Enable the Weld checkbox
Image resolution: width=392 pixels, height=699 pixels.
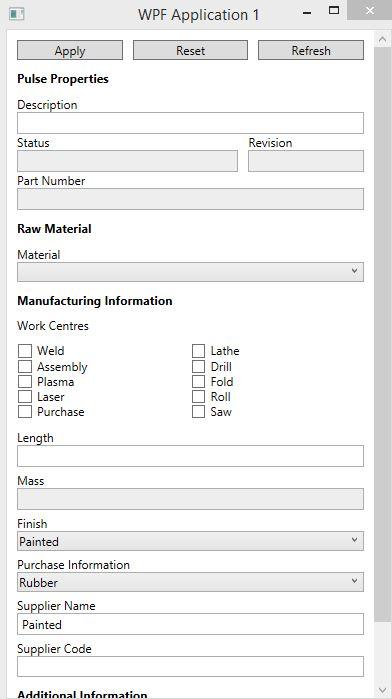click(x=25, y=351)
